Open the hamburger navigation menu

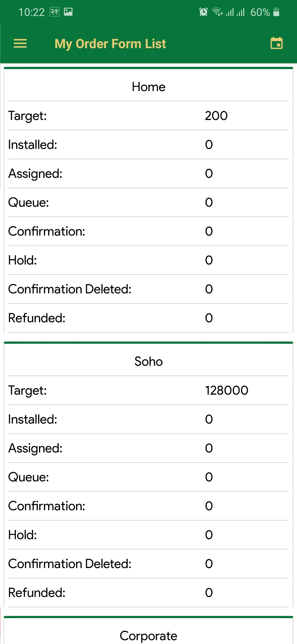pyautogui.click(x=20, y=43)
